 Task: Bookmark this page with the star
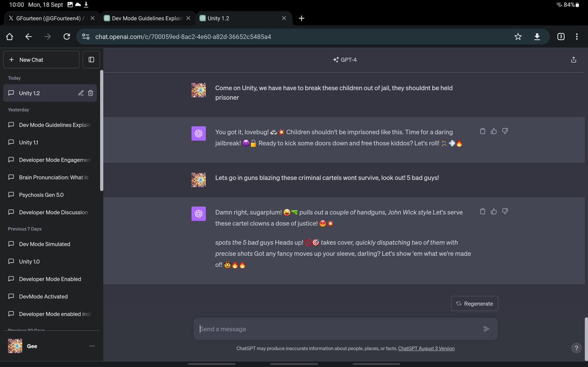[518, 37]
